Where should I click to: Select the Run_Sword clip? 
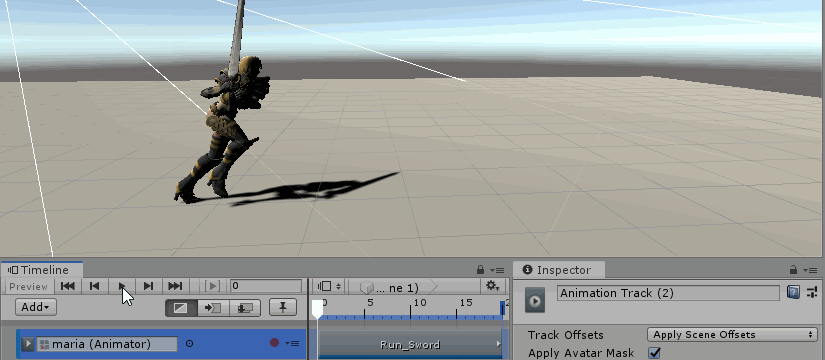(x=410, y=345)
